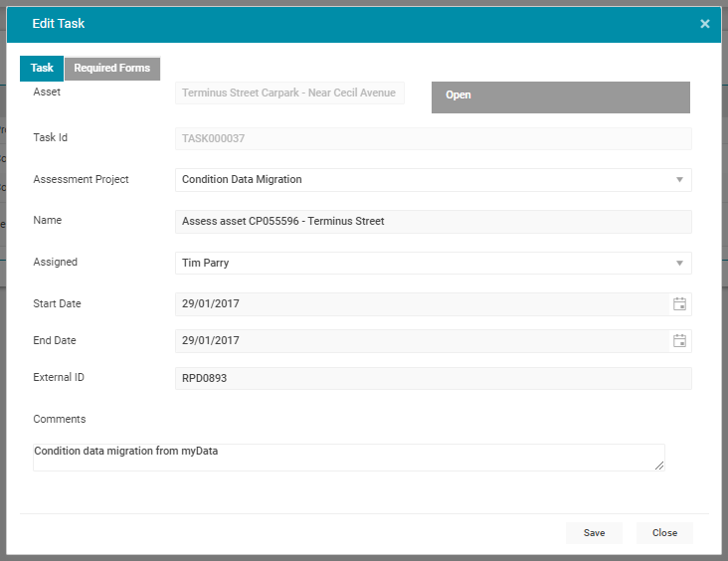Viewport: 728px width, 561px height.
Task: Click the External ID field with RPD0893
Action: 433,379
